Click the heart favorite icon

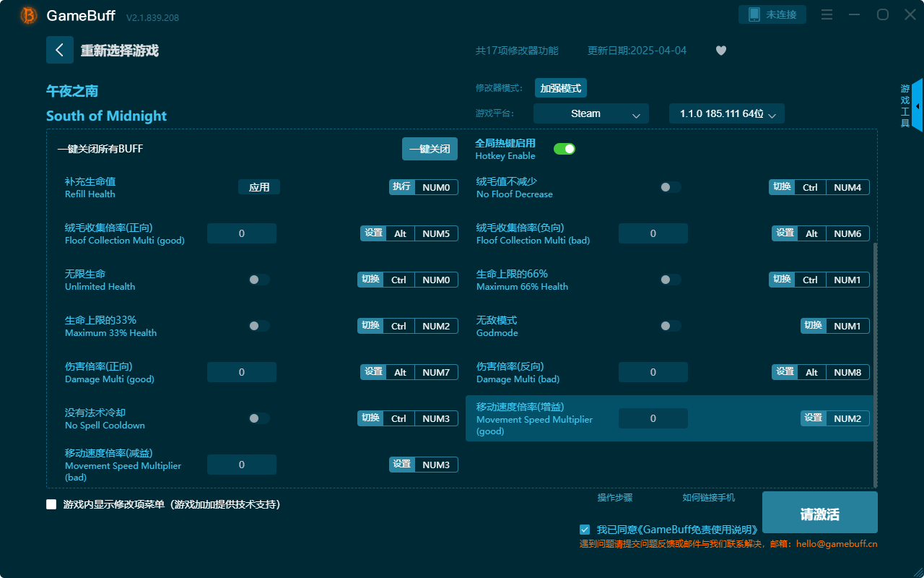[720, 51]
